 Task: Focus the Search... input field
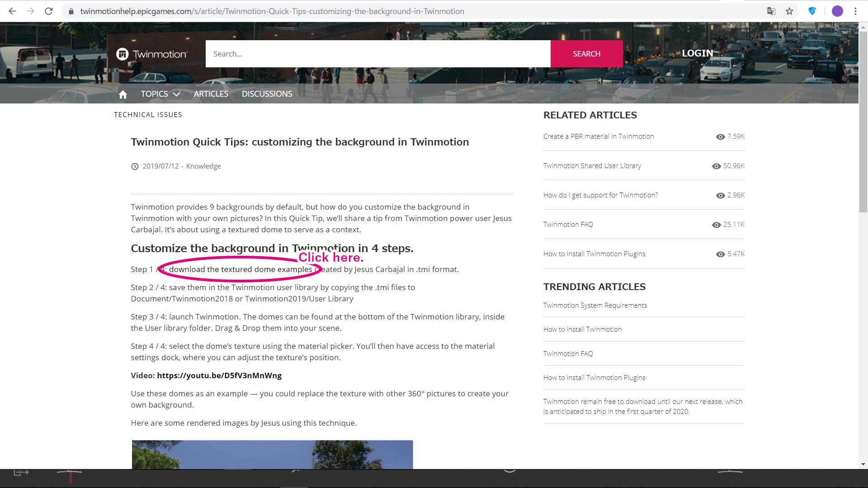378,54
